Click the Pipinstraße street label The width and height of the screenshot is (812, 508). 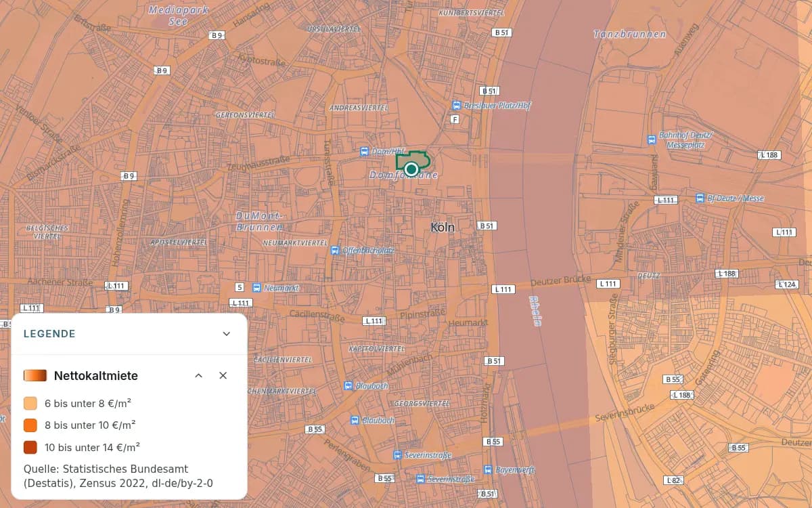pos(422,314)
